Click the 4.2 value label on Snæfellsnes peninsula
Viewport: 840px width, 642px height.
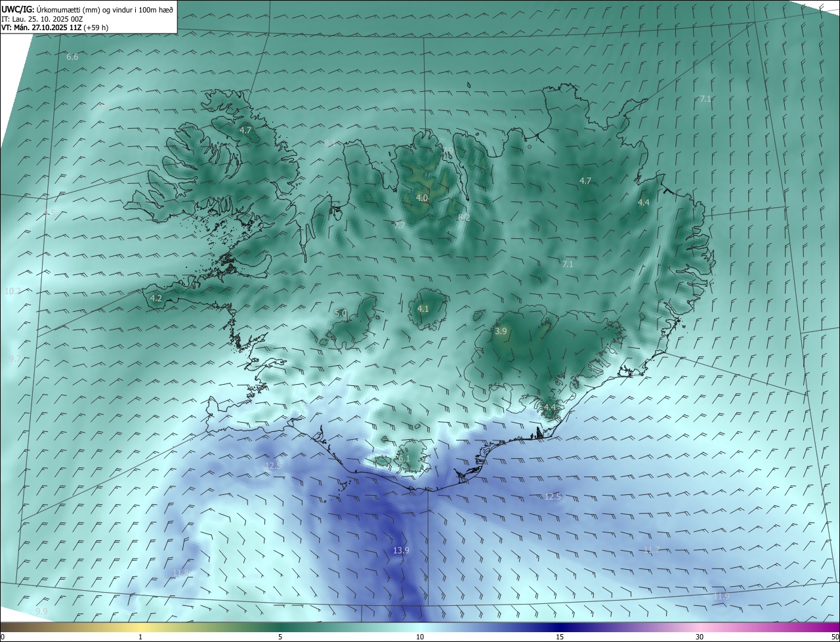[x=156, y=298]
